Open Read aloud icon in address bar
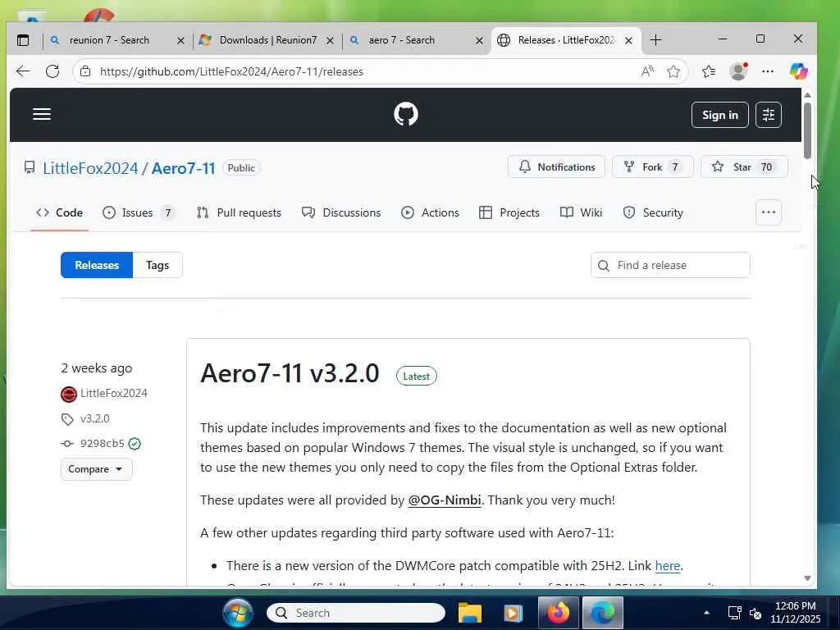This screenshot has height=630, width=840. (x=647, y=71)
